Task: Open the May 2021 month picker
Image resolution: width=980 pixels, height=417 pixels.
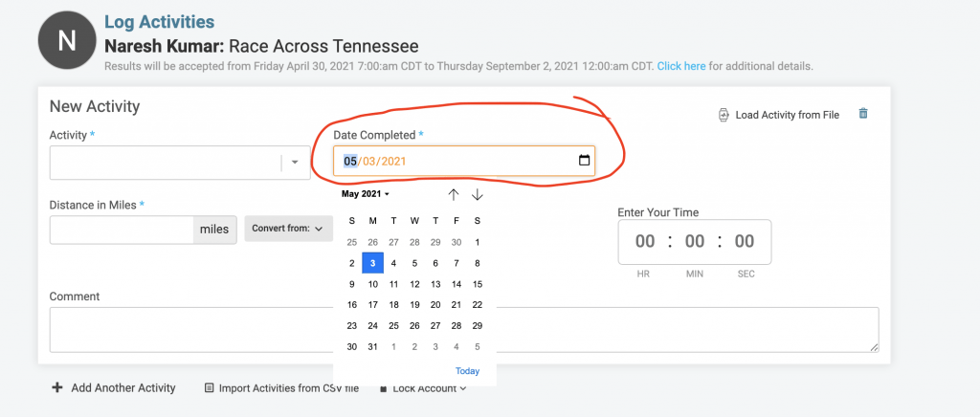Action: pyautogui.click(x=366, y=194)
